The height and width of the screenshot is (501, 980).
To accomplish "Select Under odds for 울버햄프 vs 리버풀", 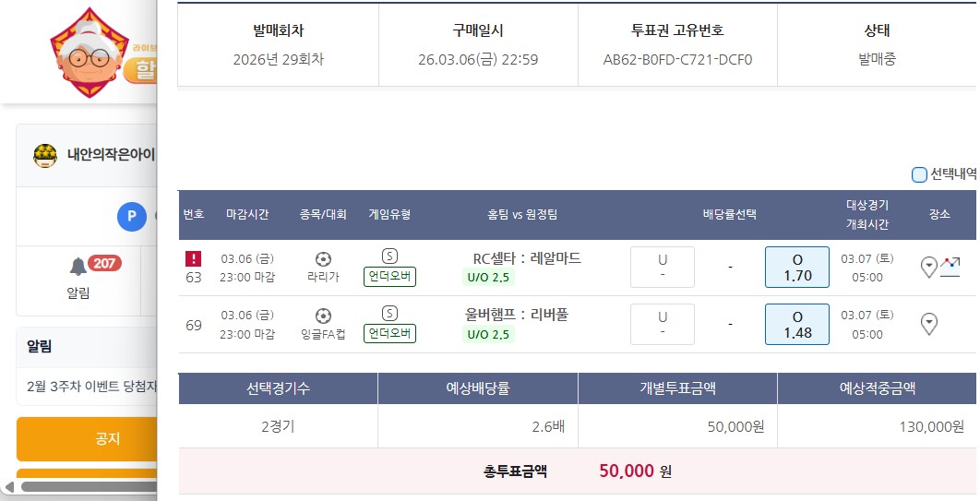I will tap(662, 324).
